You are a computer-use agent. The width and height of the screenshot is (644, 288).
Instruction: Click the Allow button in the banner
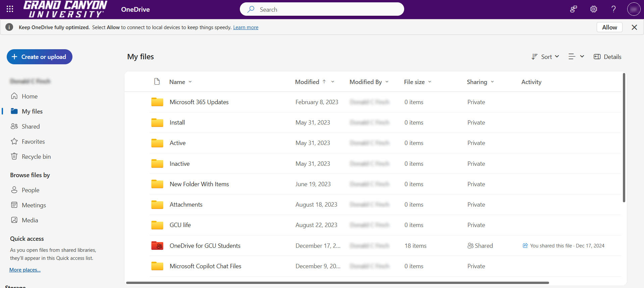609,27
